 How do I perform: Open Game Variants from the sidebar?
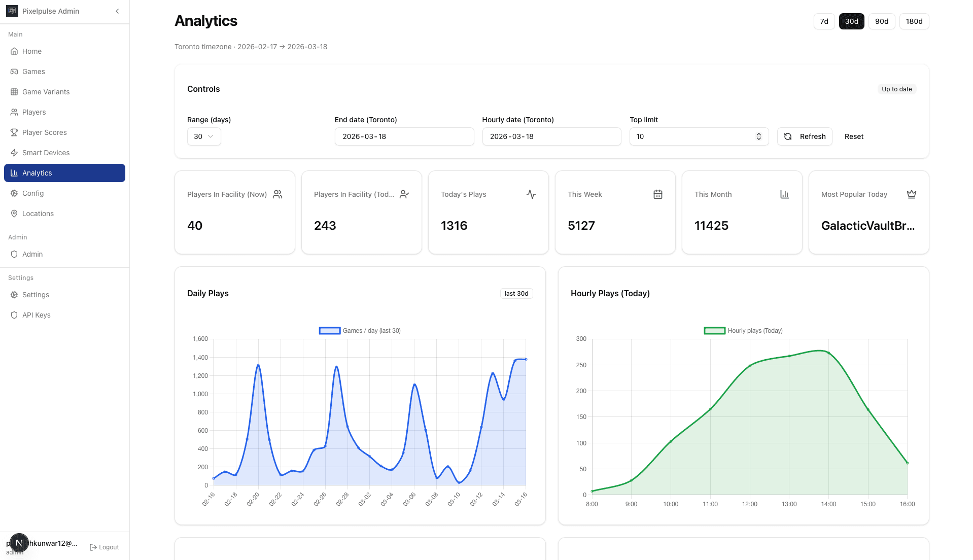46,92
